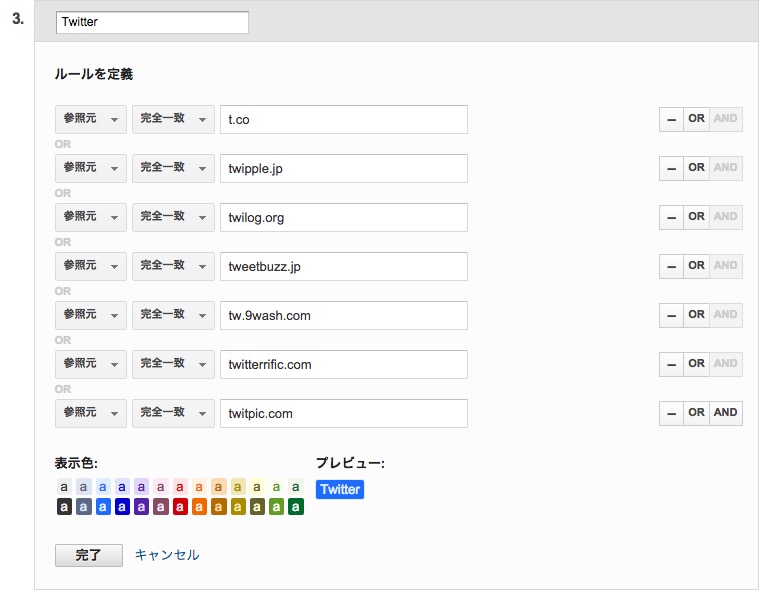Click OR button on the twilog.org row
Viewport: 765px width, 594px height.
point(696,218)
